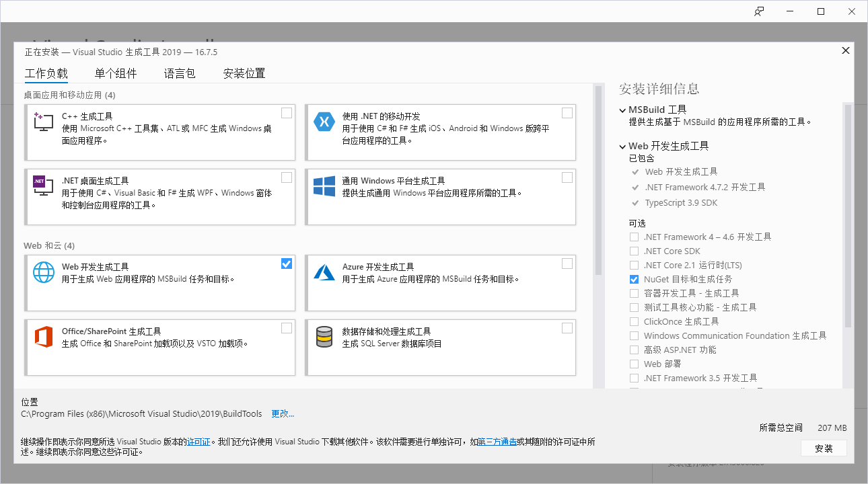Check the 通用 Windows 平台生成工具 checkbox

click(x=567, y=177)
